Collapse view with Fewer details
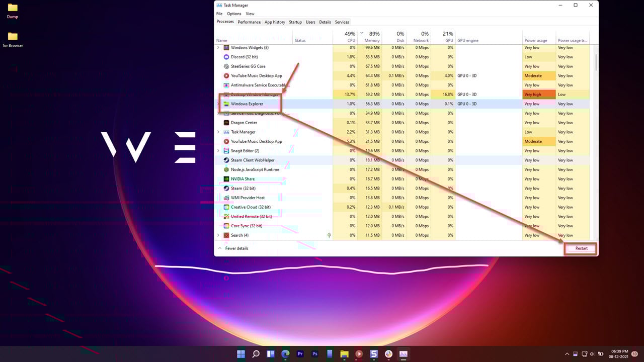The image size is (644, 362). pos(233,248)
